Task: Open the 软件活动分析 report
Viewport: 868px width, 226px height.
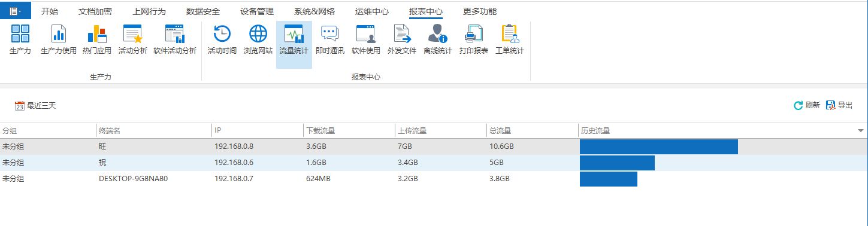Action: (x=175, y=40)
